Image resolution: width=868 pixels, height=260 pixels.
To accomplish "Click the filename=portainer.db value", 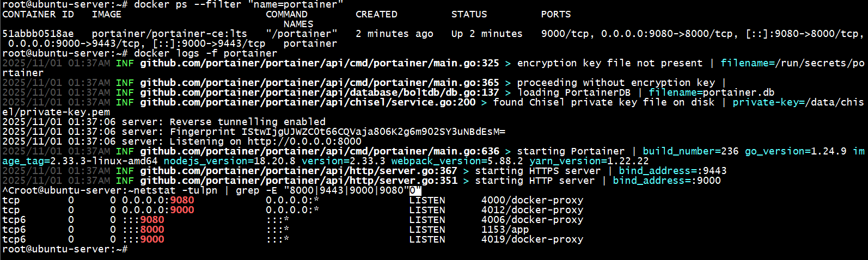I will 712,92.
